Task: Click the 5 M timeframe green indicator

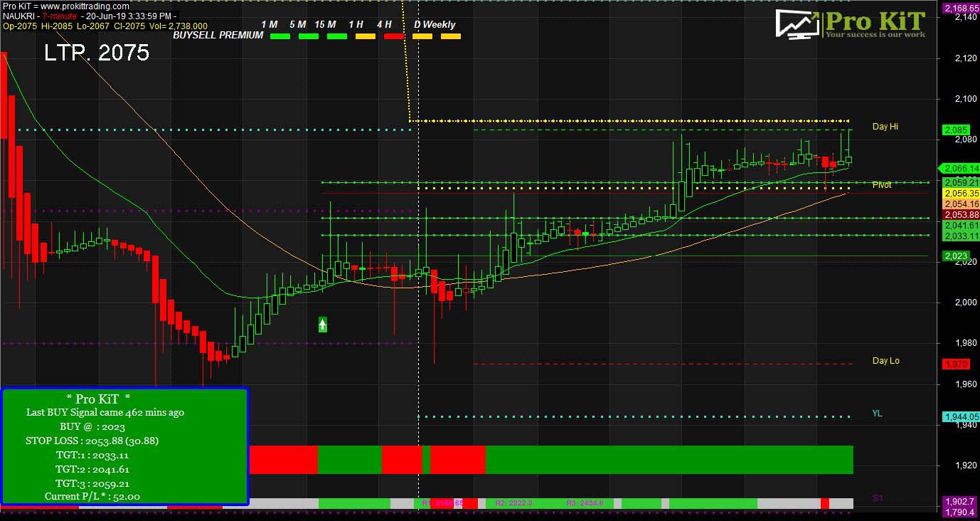Action: [308, 36]
